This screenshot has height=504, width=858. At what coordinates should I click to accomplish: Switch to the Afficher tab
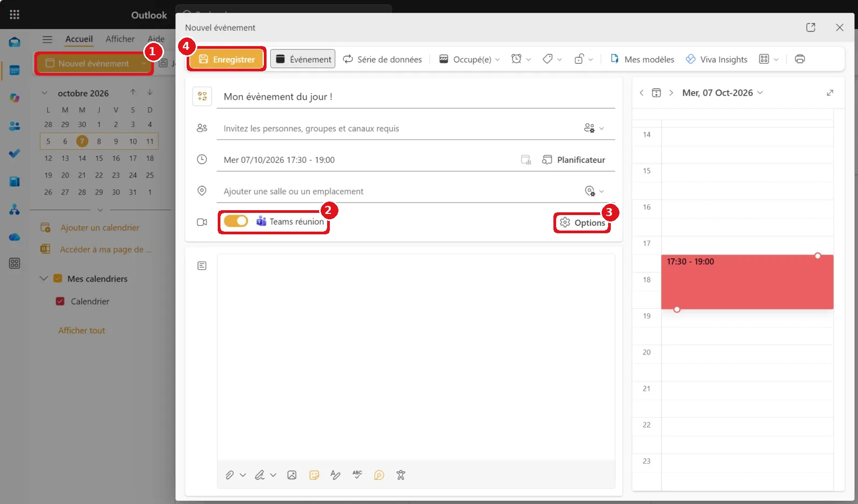[x=120, y=39]
